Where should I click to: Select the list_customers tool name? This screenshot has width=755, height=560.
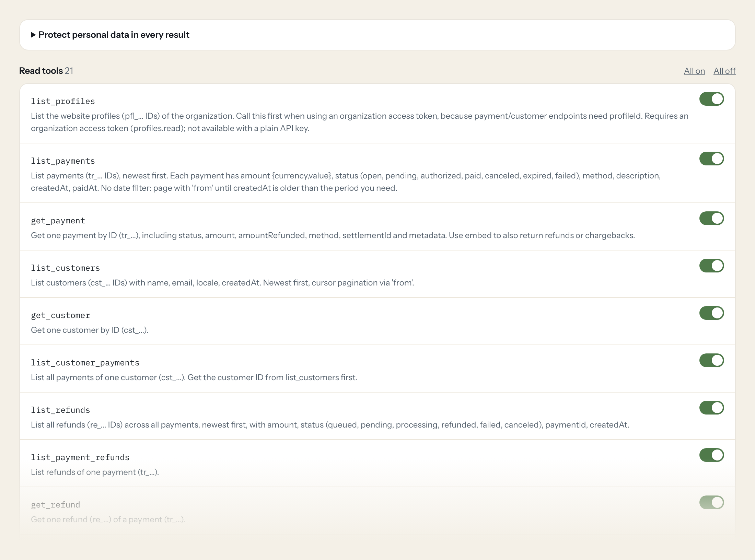tap(65, 268)
